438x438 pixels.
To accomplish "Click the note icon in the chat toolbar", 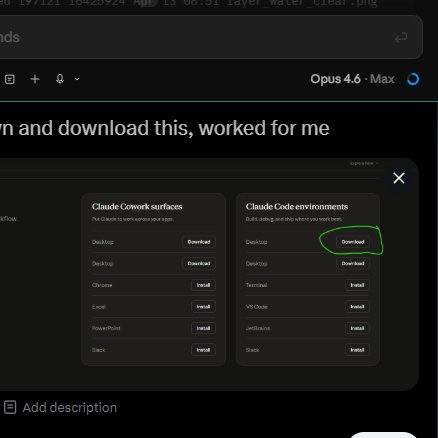I will (10, 79).
